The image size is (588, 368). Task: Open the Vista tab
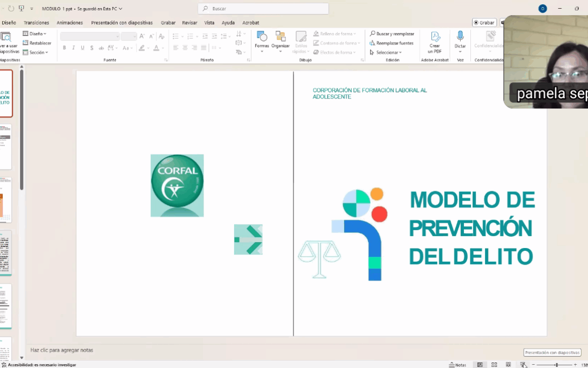(209, 23)
